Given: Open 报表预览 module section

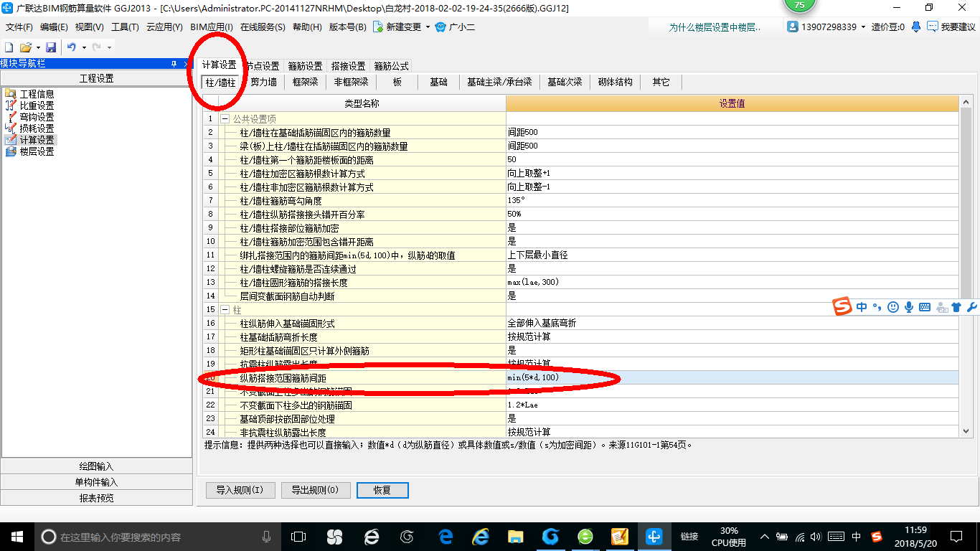Looking at the screenshot, I should (97, 498).
